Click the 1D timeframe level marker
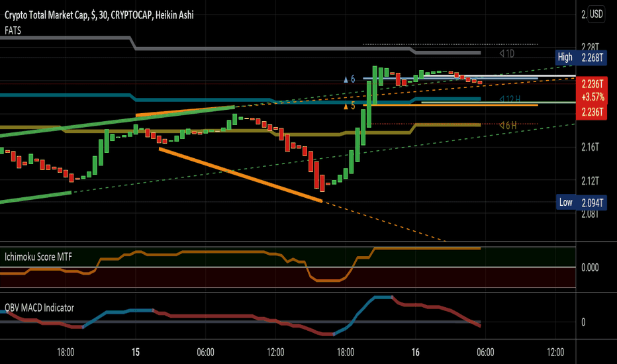This screenshot has height=364, width=617. pos(507,54)
